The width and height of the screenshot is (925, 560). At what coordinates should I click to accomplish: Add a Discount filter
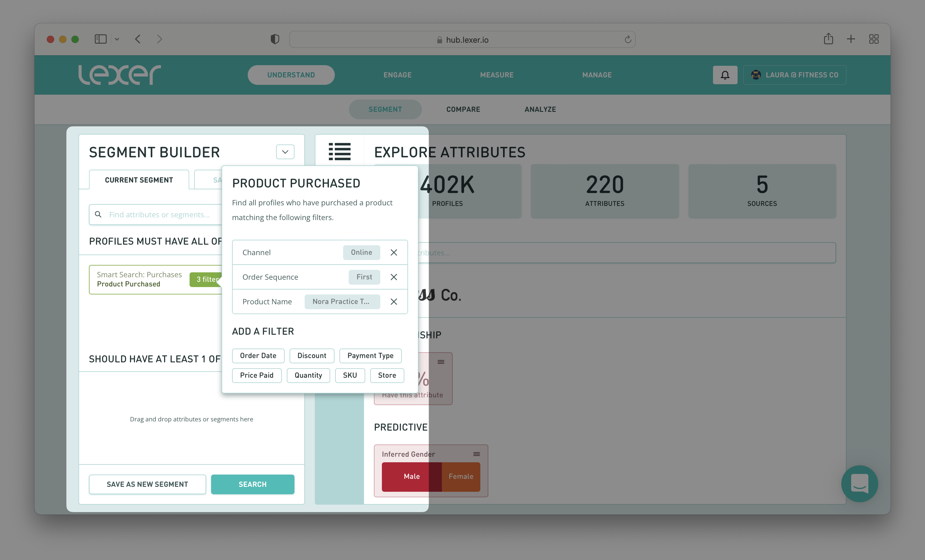tap(312, 356)
